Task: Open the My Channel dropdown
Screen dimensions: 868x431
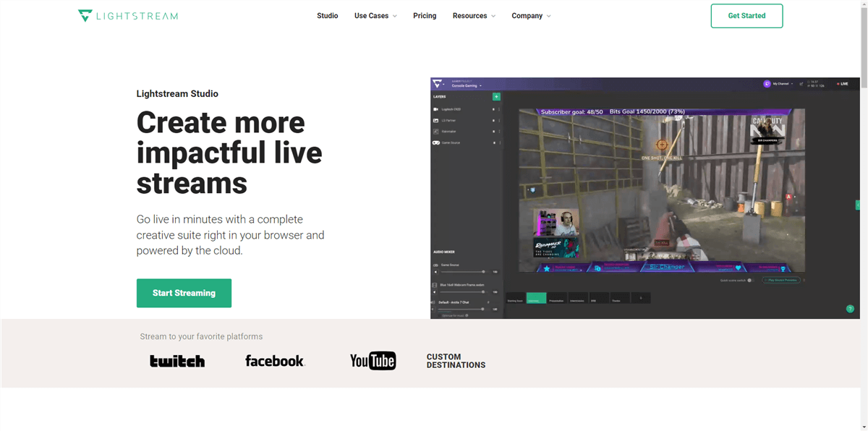Action: tap(783, 84)
